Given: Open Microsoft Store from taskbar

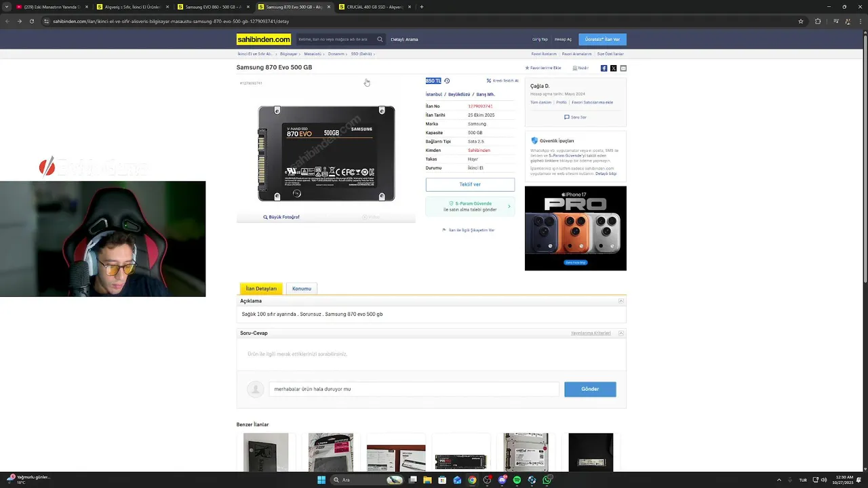Looking at the screenshot, I should (x=442, y=480).
